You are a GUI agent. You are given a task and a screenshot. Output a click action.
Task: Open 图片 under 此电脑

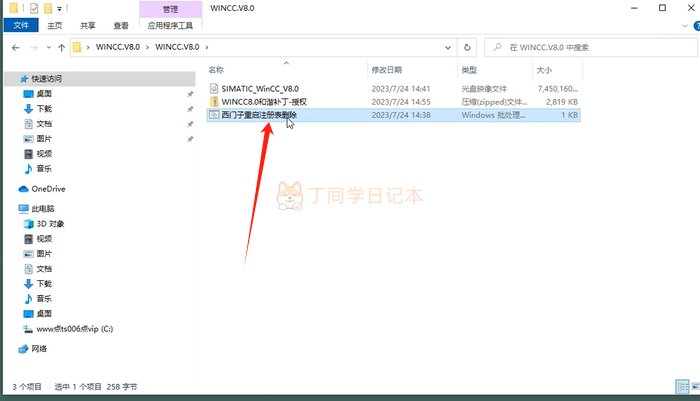pyautogui.click(x=44, y=254)
